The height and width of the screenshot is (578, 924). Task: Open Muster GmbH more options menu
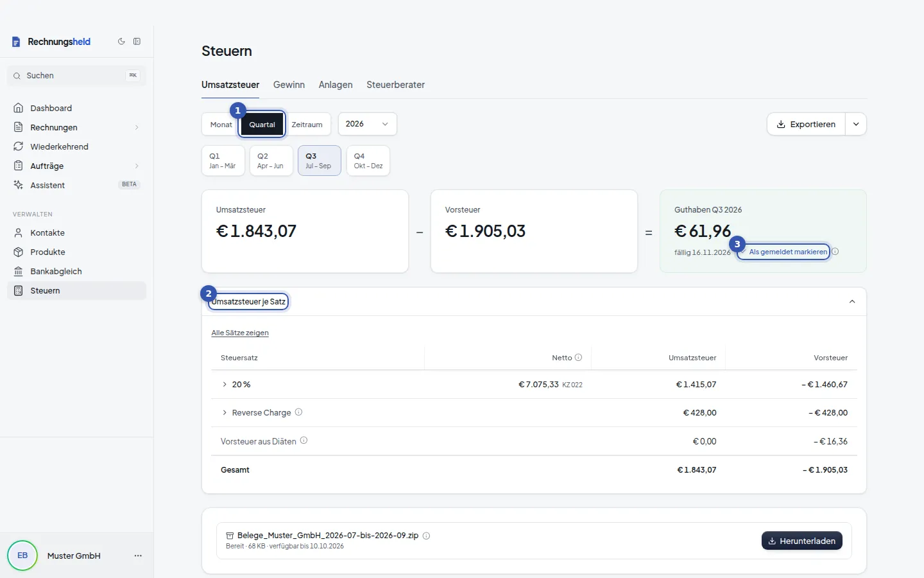point(138,556)
